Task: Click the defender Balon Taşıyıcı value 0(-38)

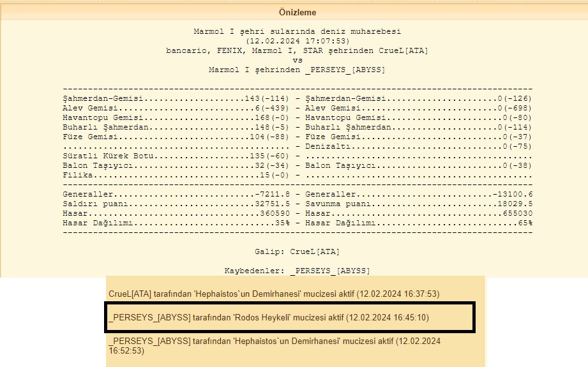Action: [x=518, y=166]
